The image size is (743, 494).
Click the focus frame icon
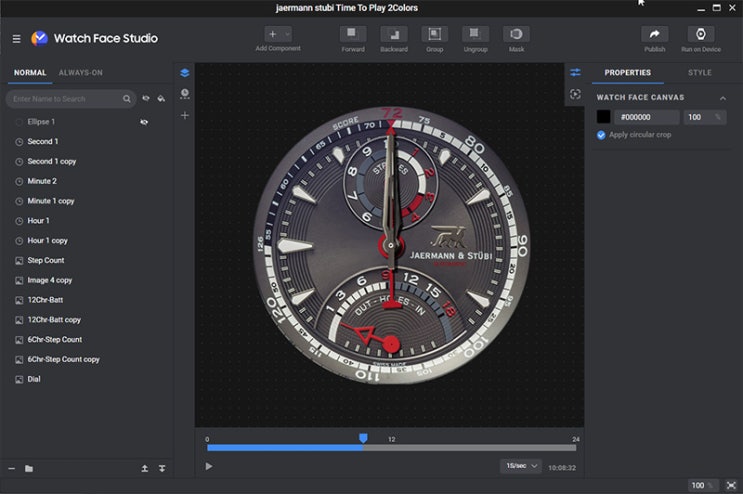pos(575,94)
